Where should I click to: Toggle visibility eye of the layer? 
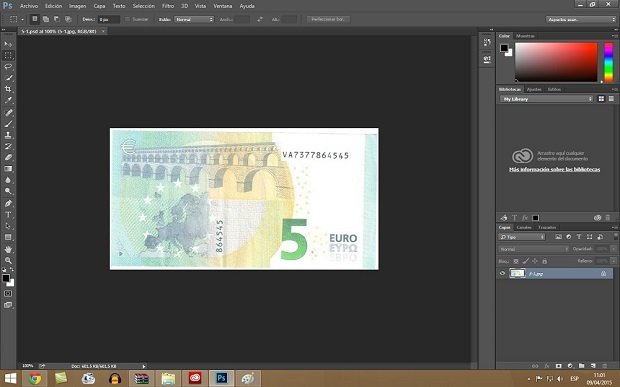click(x=502, y=273)
